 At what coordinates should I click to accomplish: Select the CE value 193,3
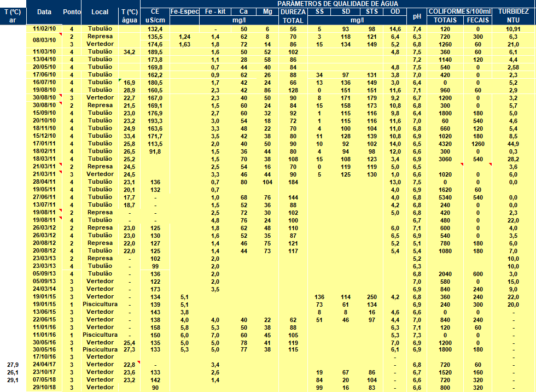point(155,120)
